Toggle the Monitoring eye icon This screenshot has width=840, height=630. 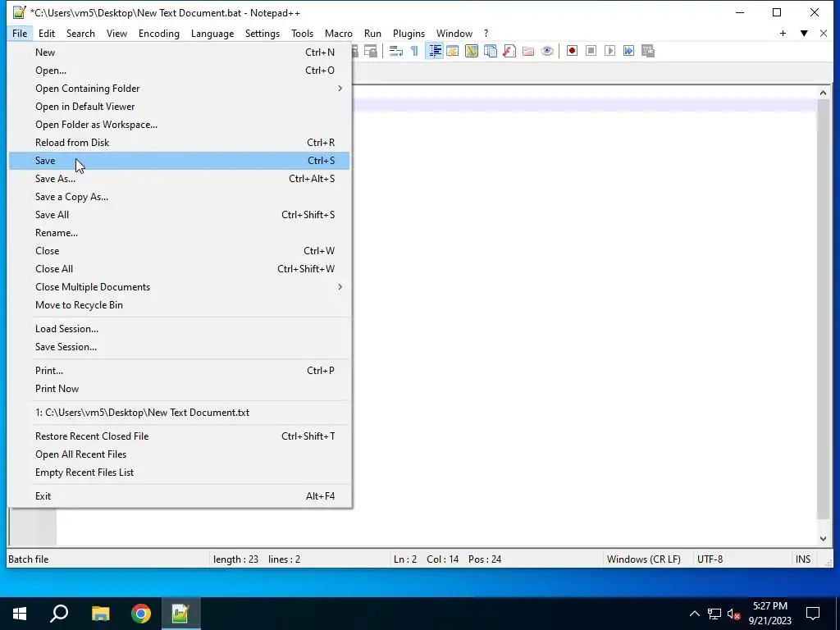[x=547, y=51]
